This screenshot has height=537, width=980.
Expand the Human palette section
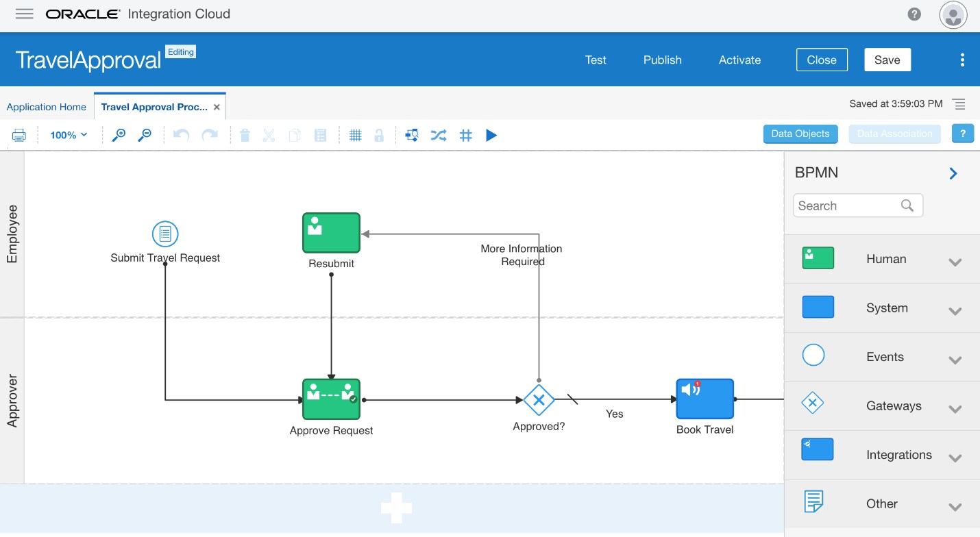pos(955,261)
